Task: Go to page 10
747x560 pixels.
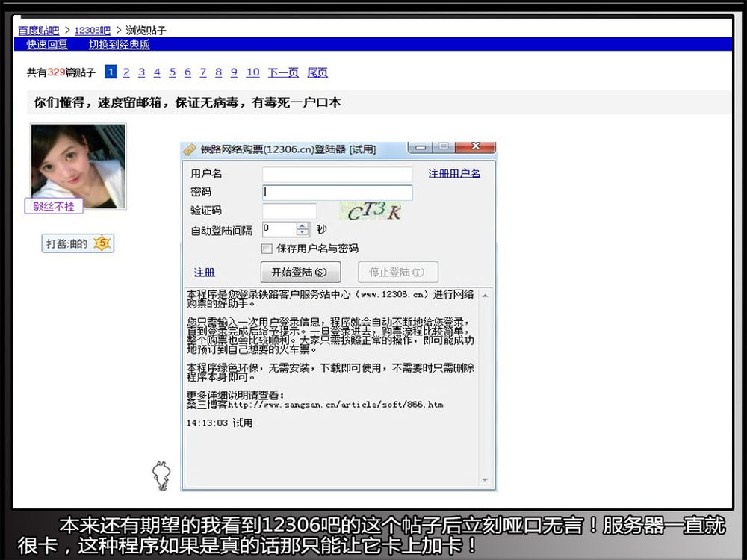Action: [x=253, y=72]
